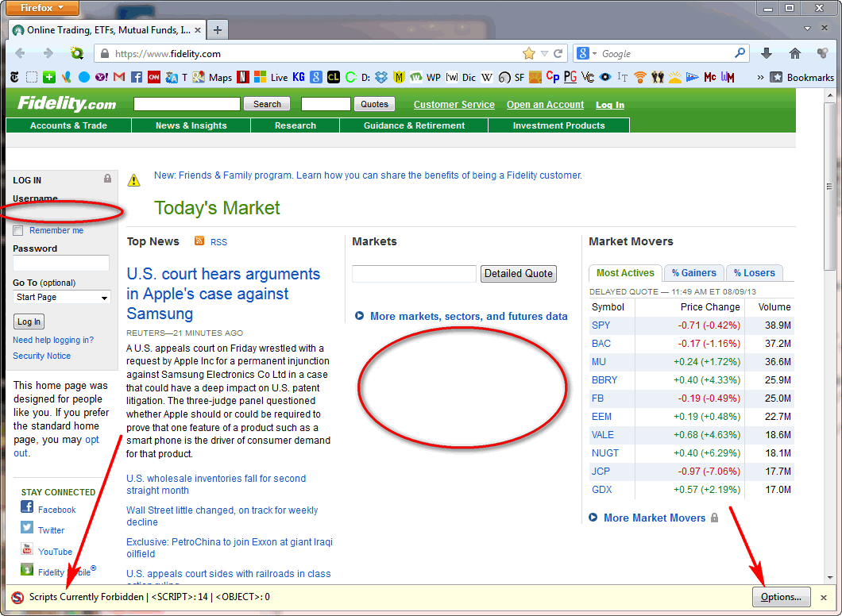Open the Yahoo bookmark icon
The width and height of the screenshot is (842, 616).
point(102,77)
